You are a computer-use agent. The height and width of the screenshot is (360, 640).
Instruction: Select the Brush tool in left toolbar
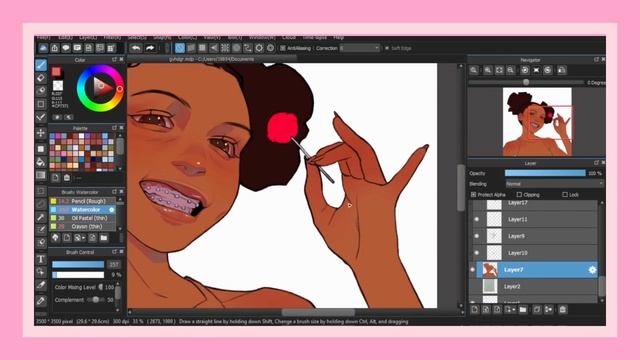[41, 65]
